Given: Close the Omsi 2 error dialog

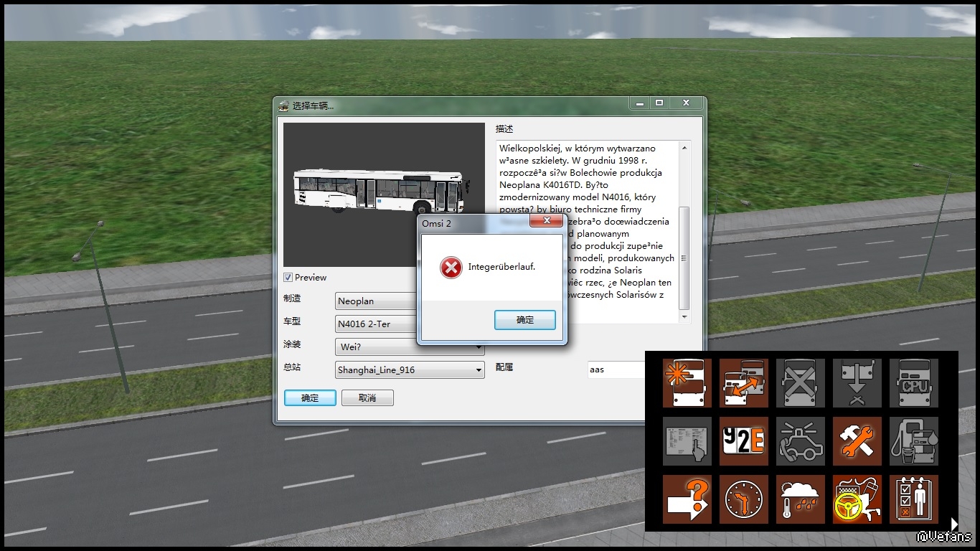Looking at the screenshot, I should pos(546,220).
